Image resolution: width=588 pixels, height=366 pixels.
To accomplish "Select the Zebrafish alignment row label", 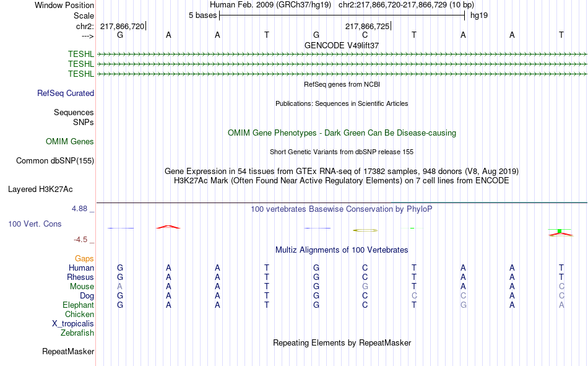I will click(x=77, y=333).
